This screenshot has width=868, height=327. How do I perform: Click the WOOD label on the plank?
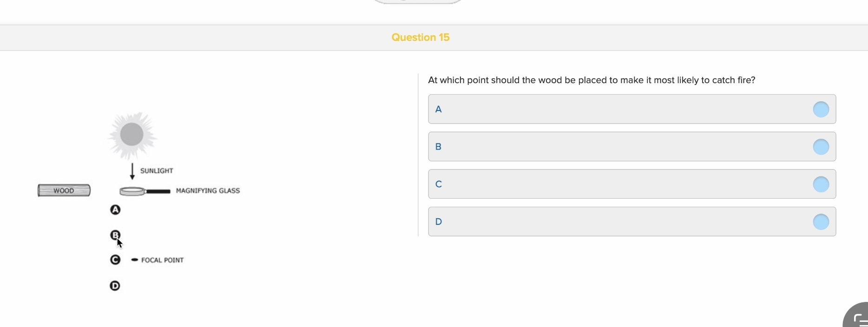[x=64, y=190]
